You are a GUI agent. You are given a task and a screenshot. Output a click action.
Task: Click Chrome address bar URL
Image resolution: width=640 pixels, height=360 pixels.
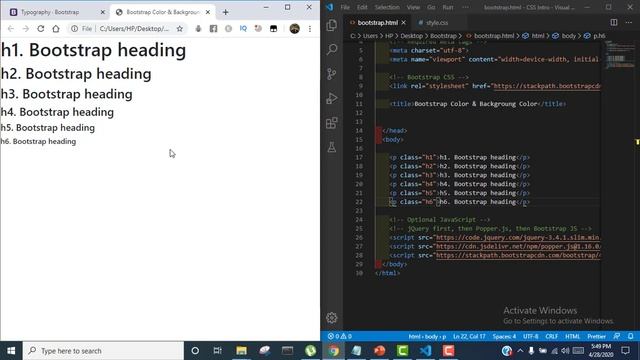(x=134, y=29)
